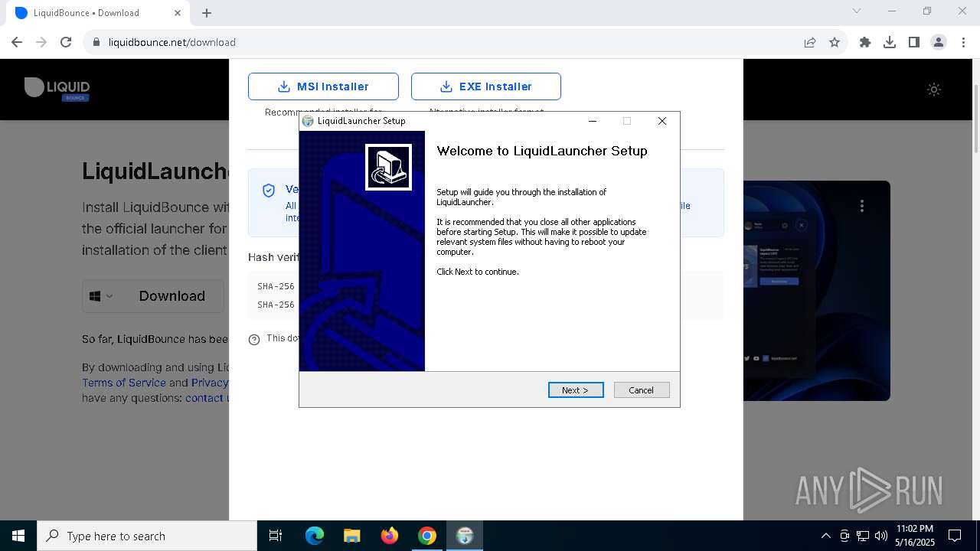Open Chrome profile avatar
Viewport: 980px width, 551px height.
(x=939, y=42)
